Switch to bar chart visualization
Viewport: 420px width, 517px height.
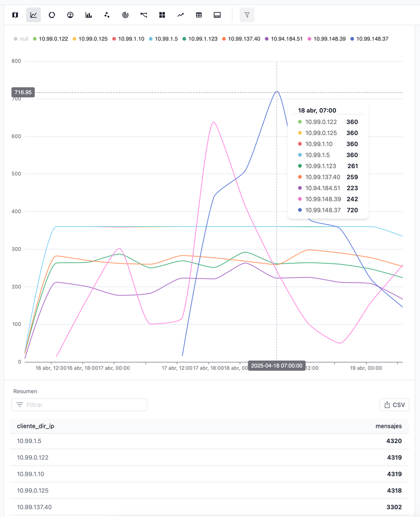coord(89,15)
